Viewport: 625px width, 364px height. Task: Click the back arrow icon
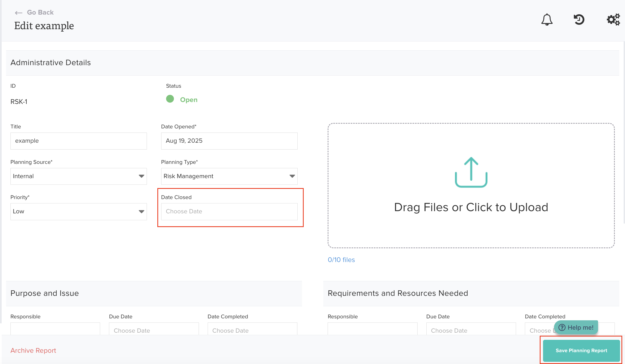pyautogui.click(x=18, y=13)
